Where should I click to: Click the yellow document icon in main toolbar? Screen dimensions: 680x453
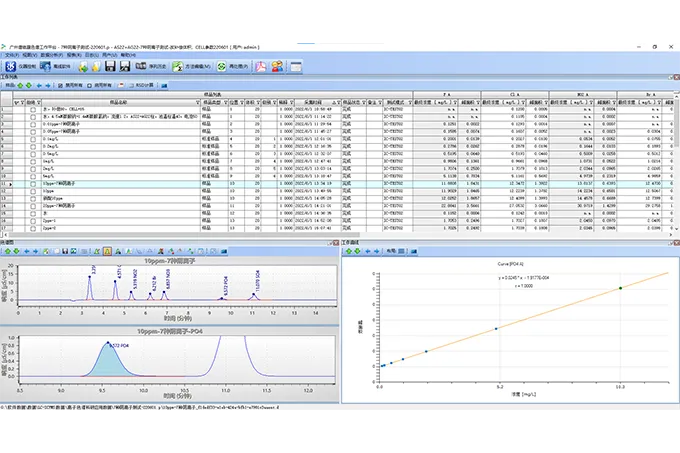(x=96, y=67)
